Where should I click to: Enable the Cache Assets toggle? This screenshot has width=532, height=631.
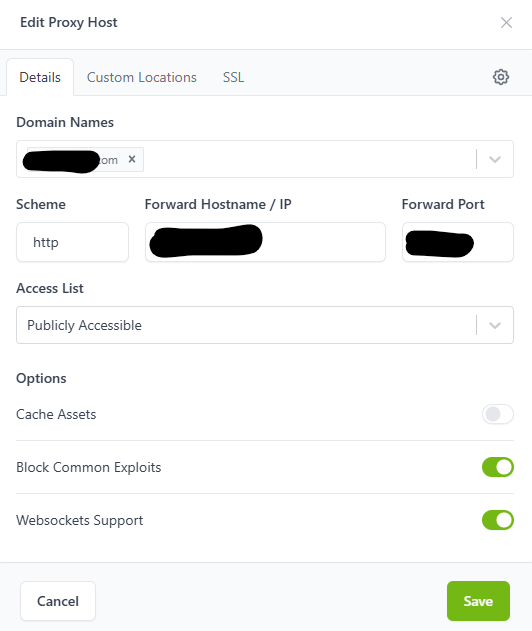pyautogui.click(x=498, y=414)
